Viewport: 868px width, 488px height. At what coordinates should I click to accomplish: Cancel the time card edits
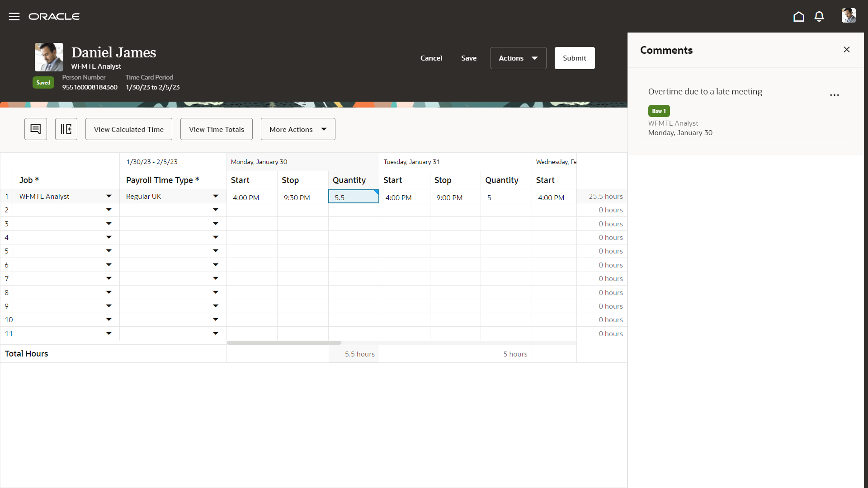pyautogui.click(x=431, y=58)
